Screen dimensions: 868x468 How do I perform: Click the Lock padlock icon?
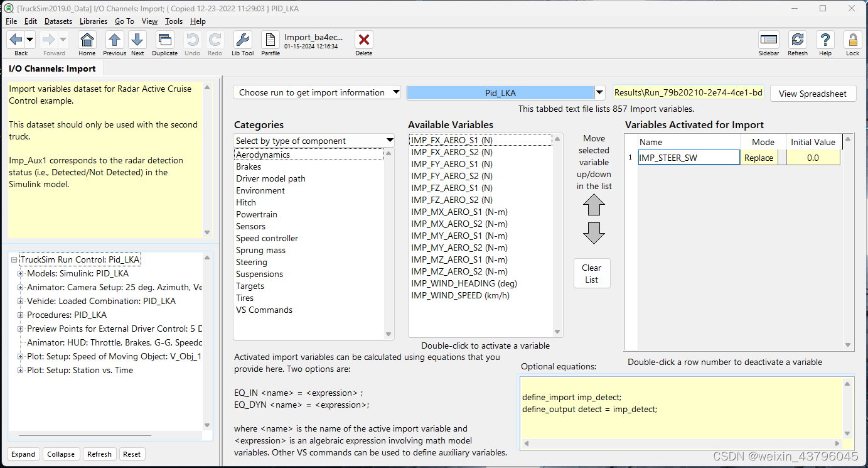coord(853,40)
